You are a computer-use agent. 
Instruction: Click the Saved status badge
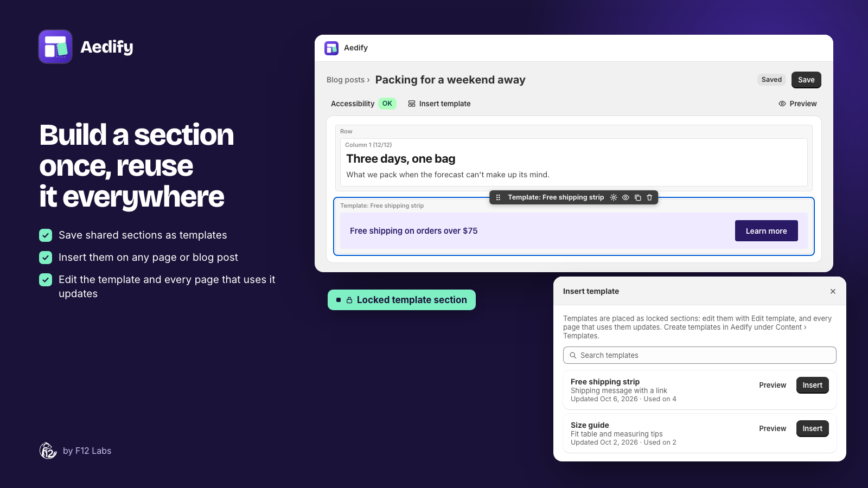(771, 80)
